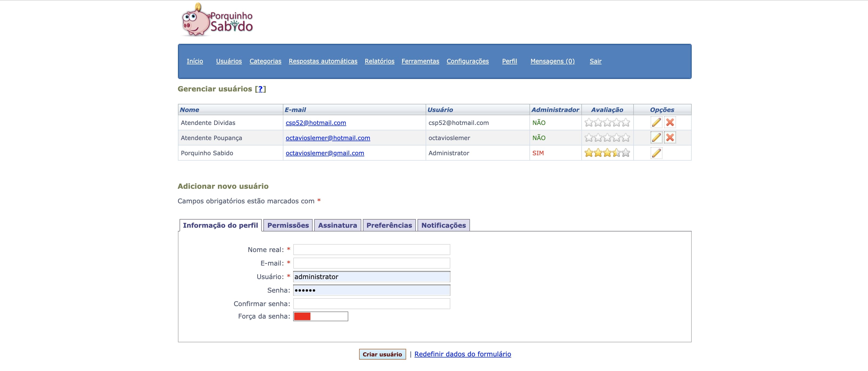
Task: Open Relatórios in the navigation menu
Action: pyautogui.click(x=379, y=61)
